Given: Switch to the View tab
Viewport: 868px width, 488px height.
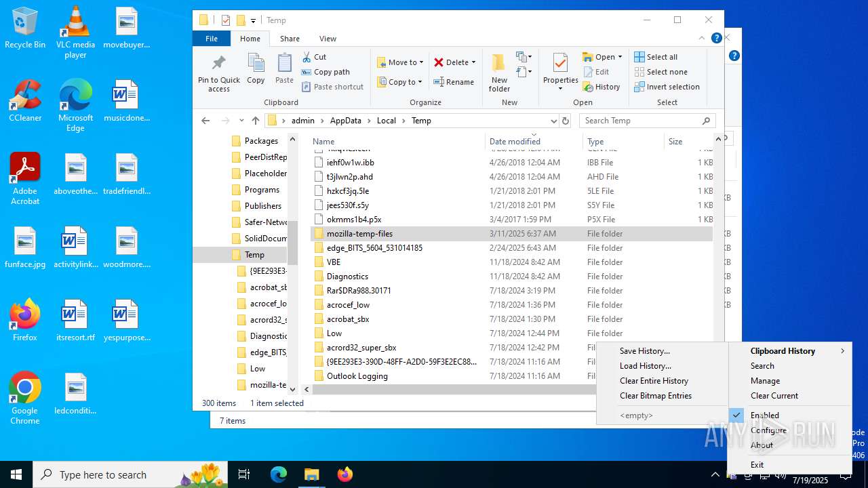Looking at the screenshot, I should point(328,39).
